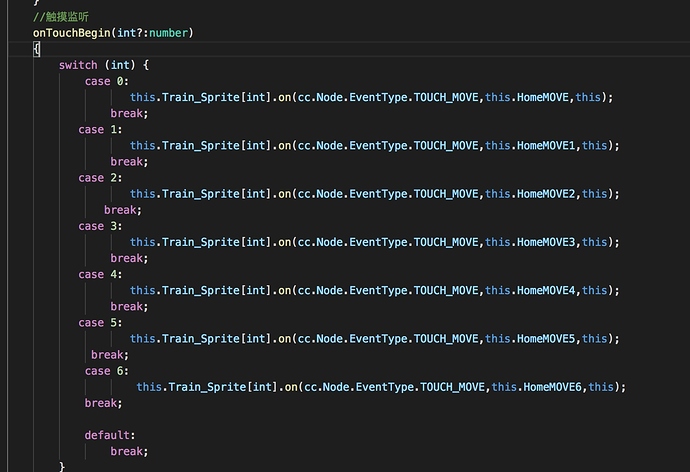
Task: Click the 触摸监听 comment line
Action: [61, 17]
